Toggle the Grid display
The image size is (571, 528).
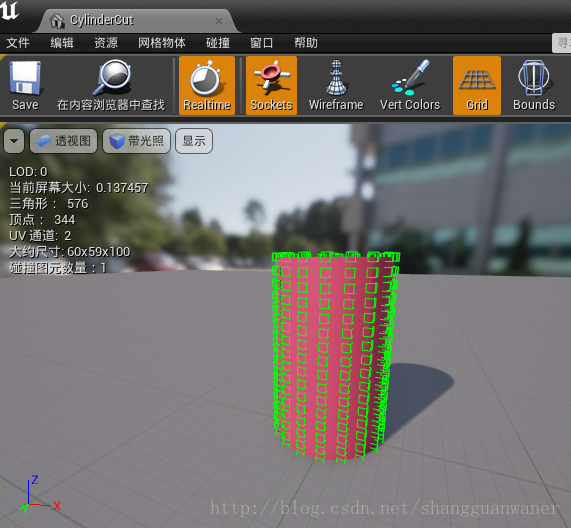[x=477, y=86]
